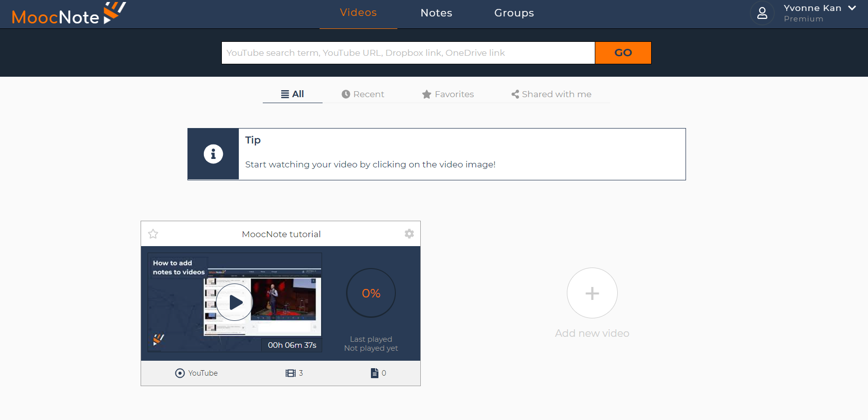Toggle favorite star on MoocNote tutorial

[x=153, y=234]
